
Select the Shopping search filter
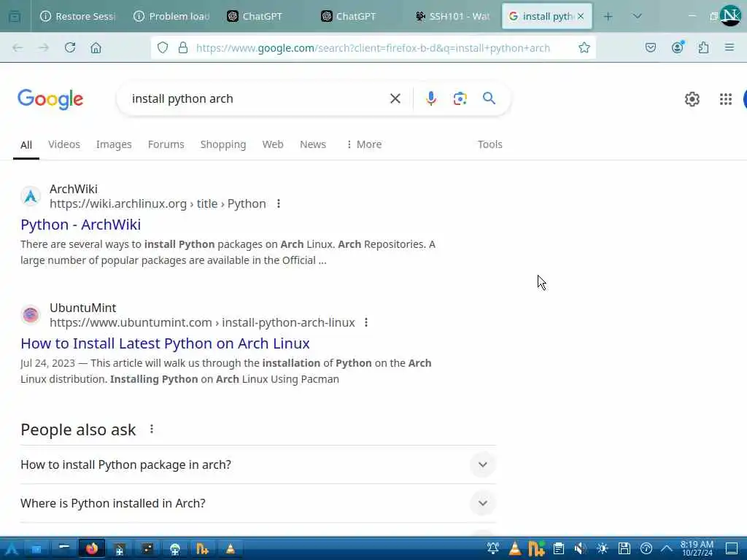[x=223, y=144]
